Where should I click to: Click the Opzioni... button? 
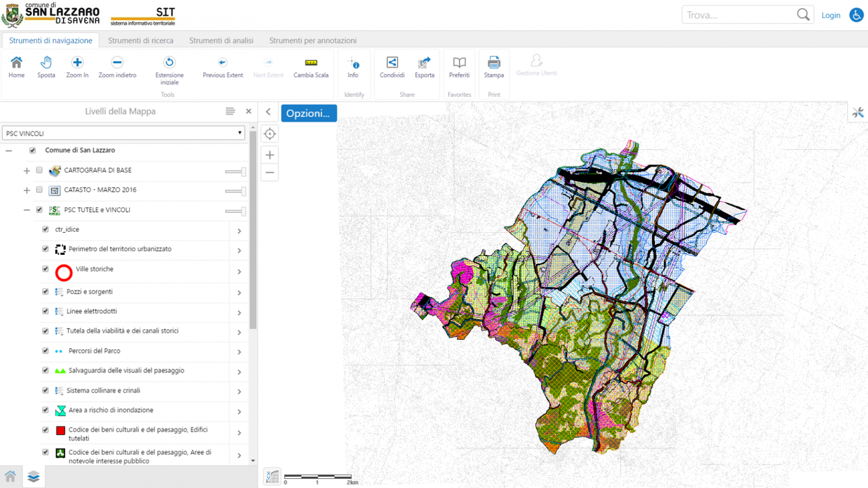coord(309,113)
